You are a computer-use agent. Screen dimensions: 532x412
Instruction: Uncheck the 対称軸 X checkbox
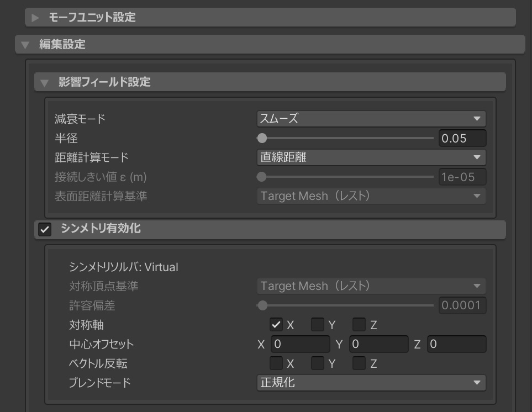pos(276,325)
